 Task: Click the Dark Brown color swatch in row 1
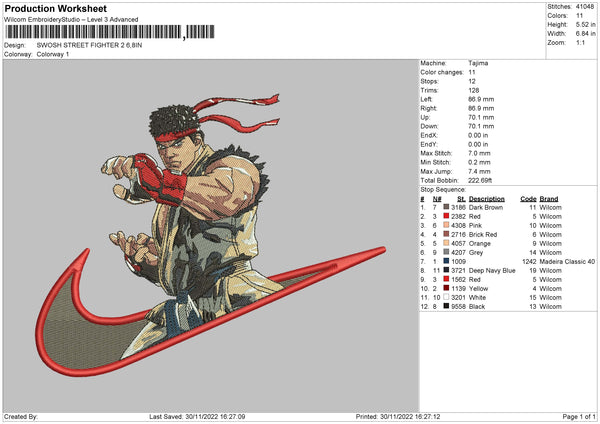point(446,207)
